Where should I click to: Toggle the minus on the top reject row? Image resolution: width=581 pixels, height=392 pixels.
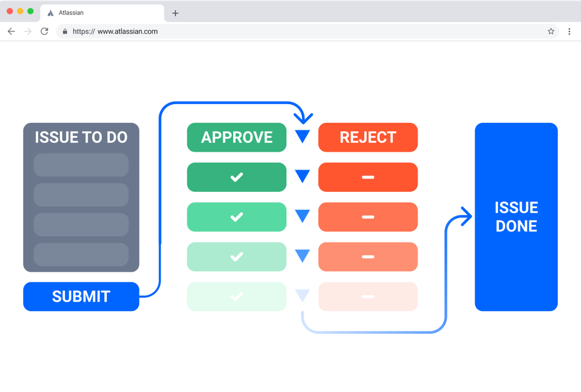368,177
